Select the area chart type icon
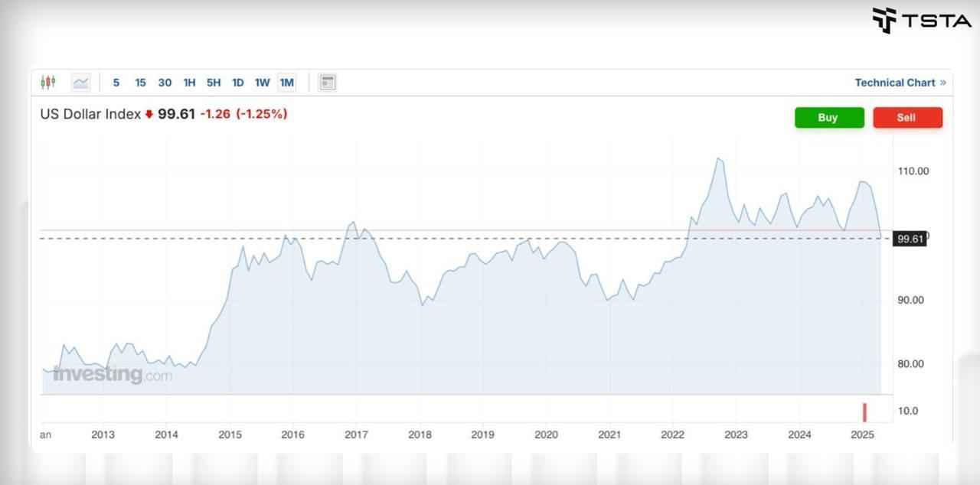This screenshot has height=485, width=980. (80, 83)
